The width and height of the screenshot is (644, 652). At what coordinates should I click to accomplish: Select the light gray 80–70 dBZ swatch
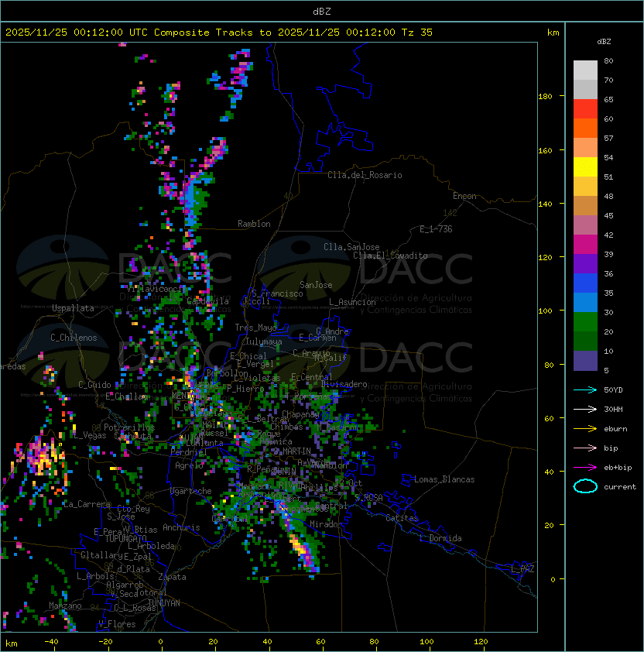(585, 70)
